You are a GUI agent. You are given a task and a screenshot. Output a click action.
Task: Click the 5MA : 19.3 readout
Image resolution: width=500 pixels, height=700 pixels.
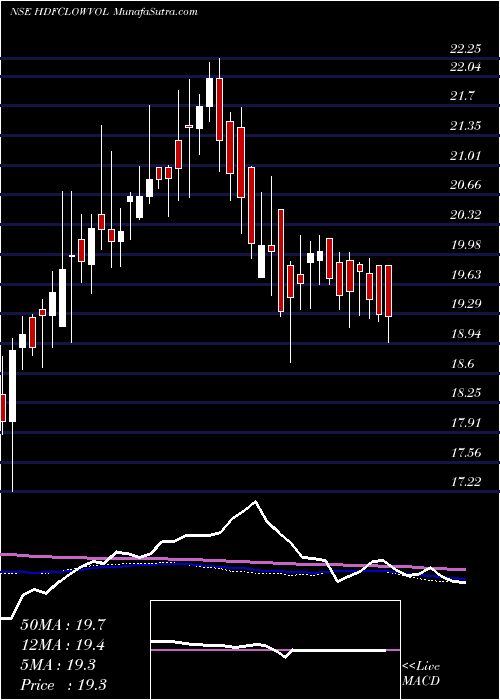click(58, 665)
